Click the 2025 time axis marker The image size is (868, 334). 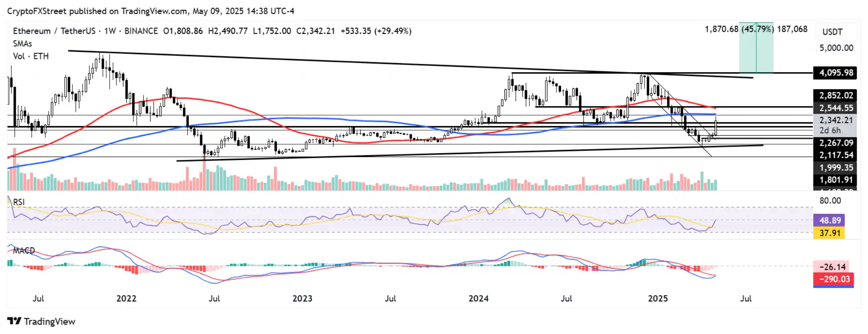[x=658, y=299]
